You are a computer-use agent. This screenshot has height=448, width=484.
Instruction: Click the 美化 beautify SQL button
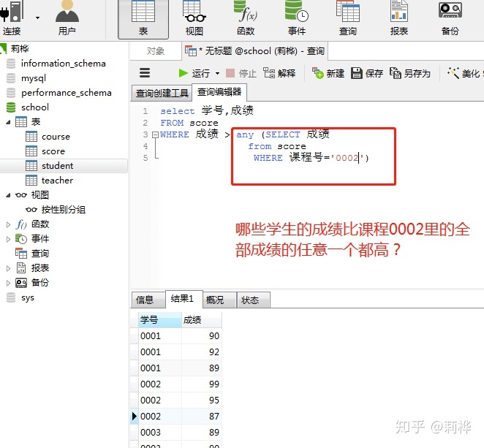(x=464, y=73)
